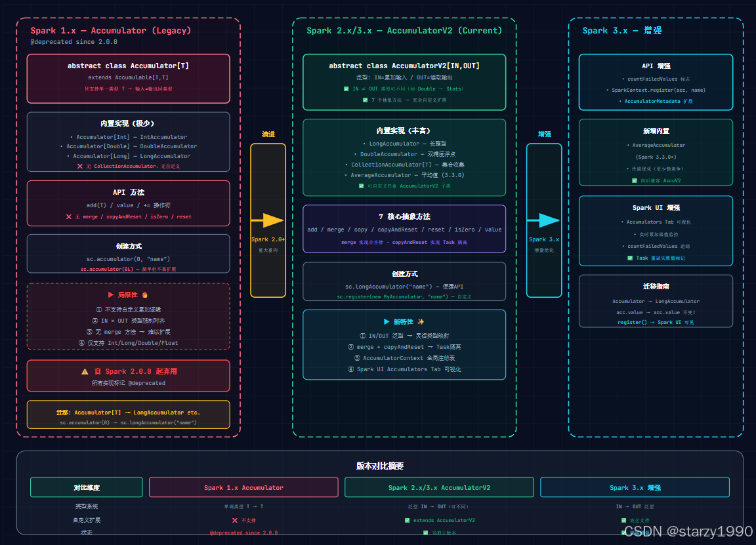
Task: Click the Spark 2.0+ label in the yellow box
Action: pos(268,239)
